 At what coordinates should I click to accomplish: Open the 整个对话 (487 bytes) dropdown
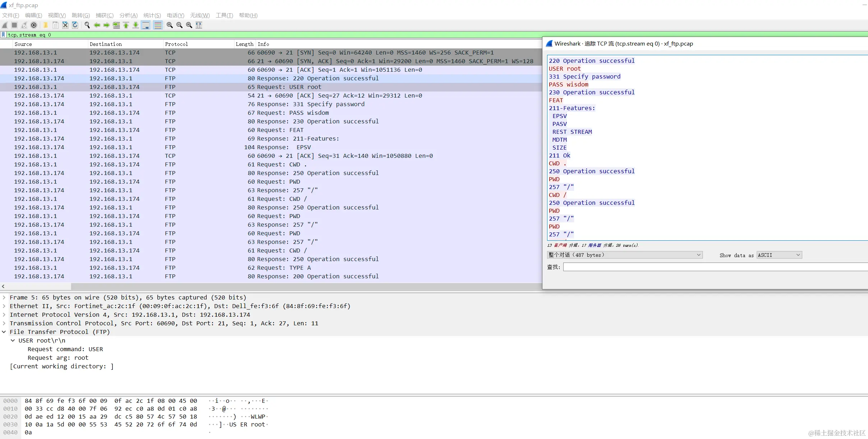pyautogui.click(x=625, y=255)
